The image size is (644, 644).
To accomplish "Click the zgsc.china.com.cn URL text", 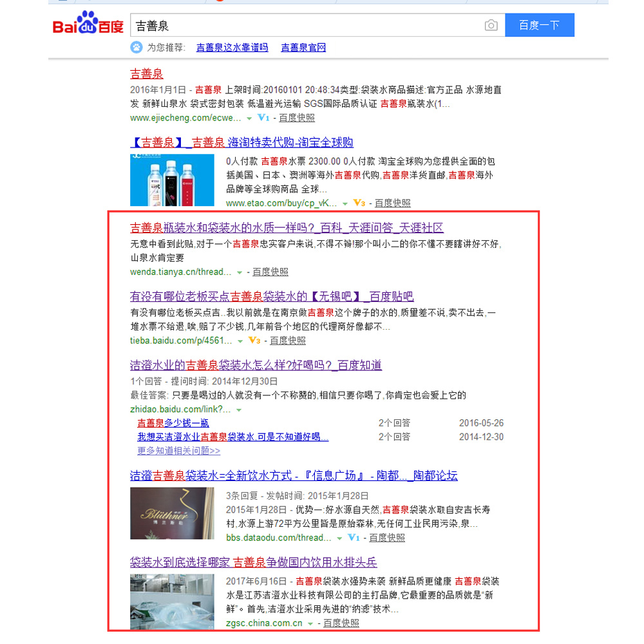I will coord(264,623).
